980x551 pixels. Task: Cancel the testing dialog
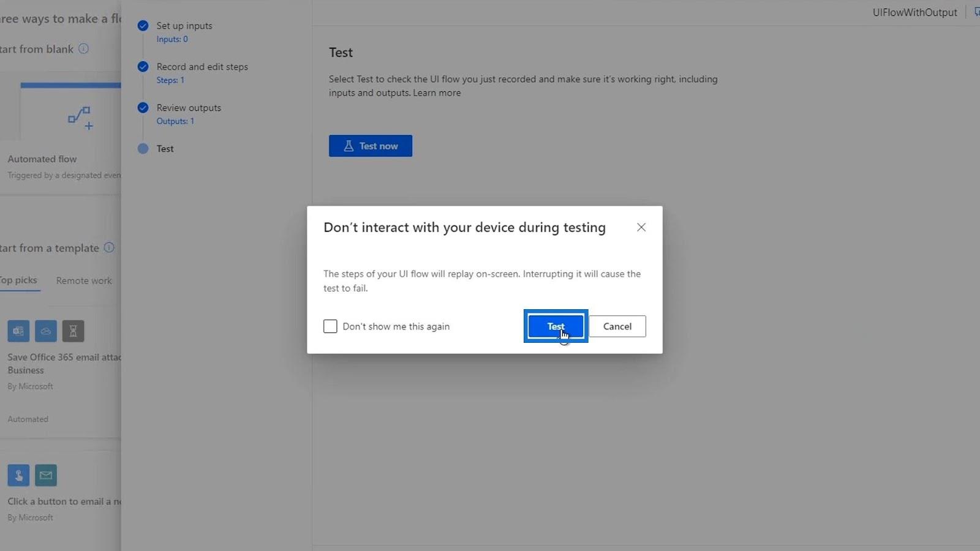point(617,326)
